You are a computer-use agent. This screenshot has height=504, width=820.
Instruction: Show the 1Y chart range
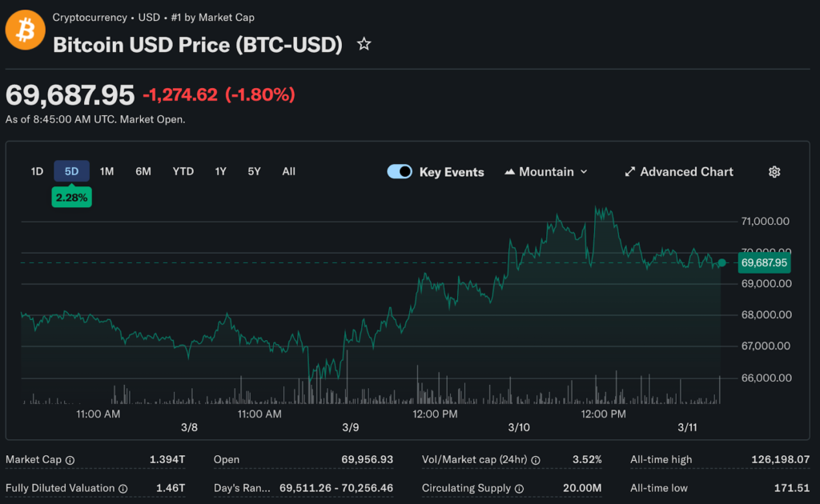pyautogui.click(x=220, y=171)
